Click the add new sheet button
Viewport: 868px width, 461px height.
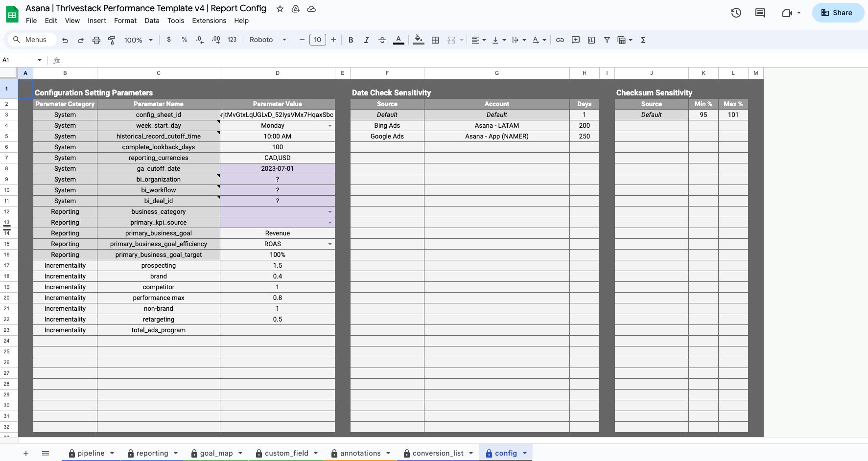click(x=26, y=453)
